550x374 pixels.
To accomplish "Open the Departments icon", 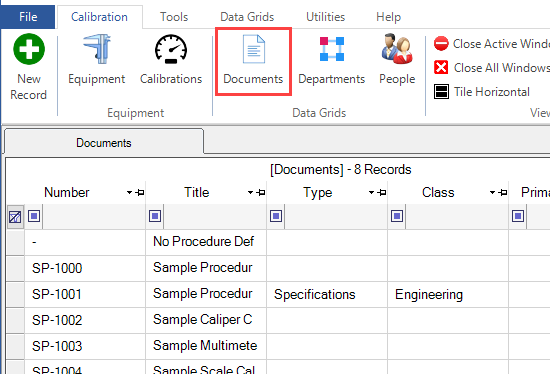I will point(332,49).
